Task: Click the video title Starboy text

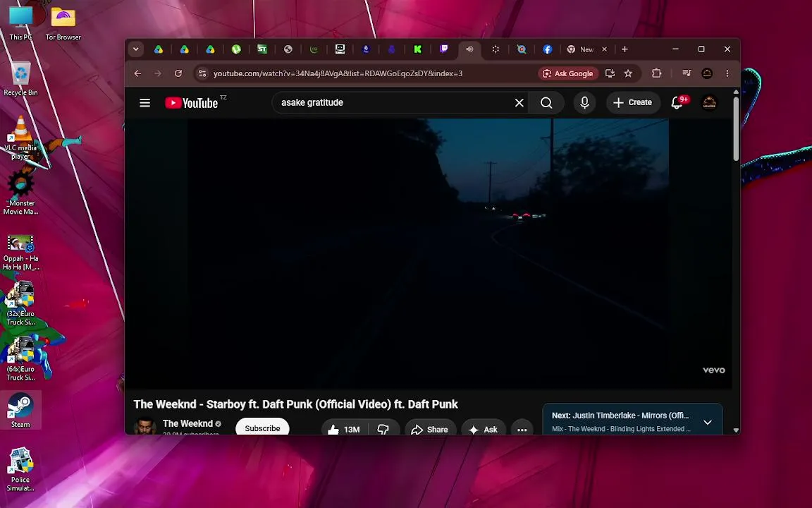Action: (x=296, y=404)
